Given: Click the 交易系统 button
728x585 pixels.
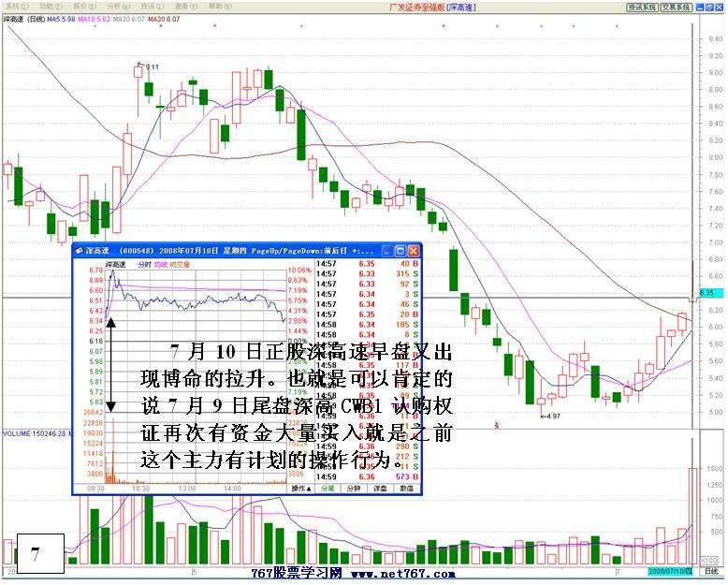Looking at the screenshot, I should coord(677,6).
